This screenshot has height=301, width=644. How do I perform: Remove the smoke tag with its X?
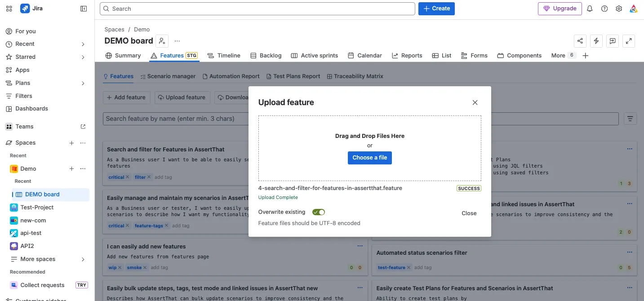pyautogui.click(x=145, y=268)
